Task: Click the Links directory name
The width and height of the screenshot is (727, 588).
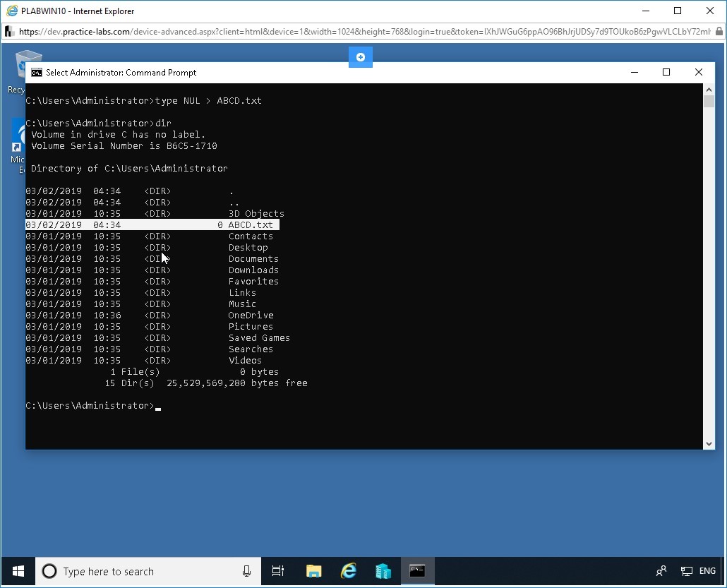Action: 243,293
